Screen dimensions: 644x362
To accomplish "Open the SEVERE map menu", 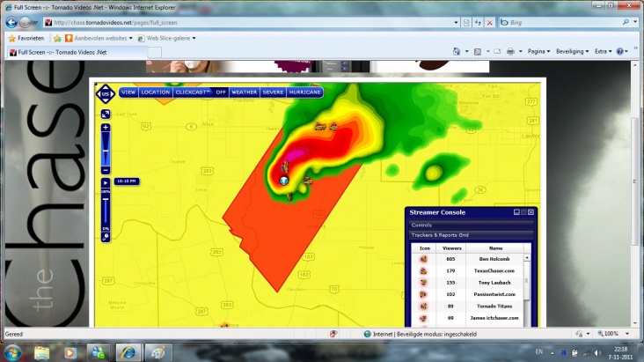I will [273, 92].
